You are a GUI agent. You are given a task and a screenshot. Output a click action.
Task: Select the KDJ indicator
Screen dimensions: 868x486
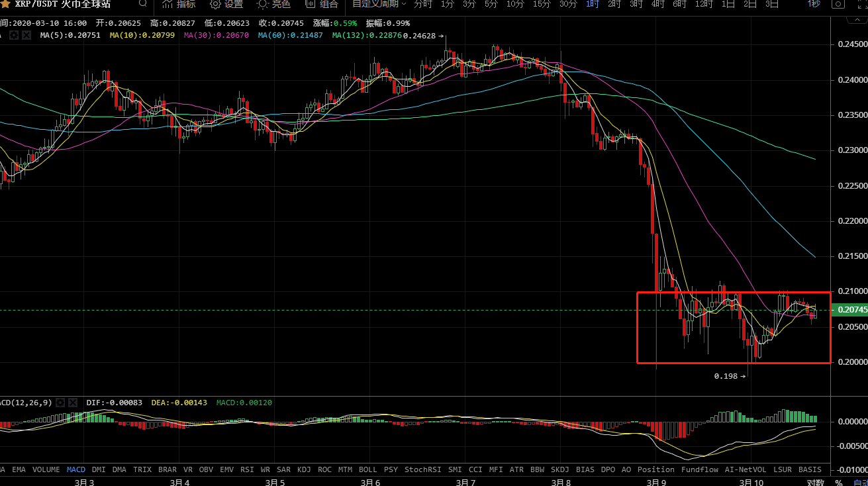click(x=304, y=469)
